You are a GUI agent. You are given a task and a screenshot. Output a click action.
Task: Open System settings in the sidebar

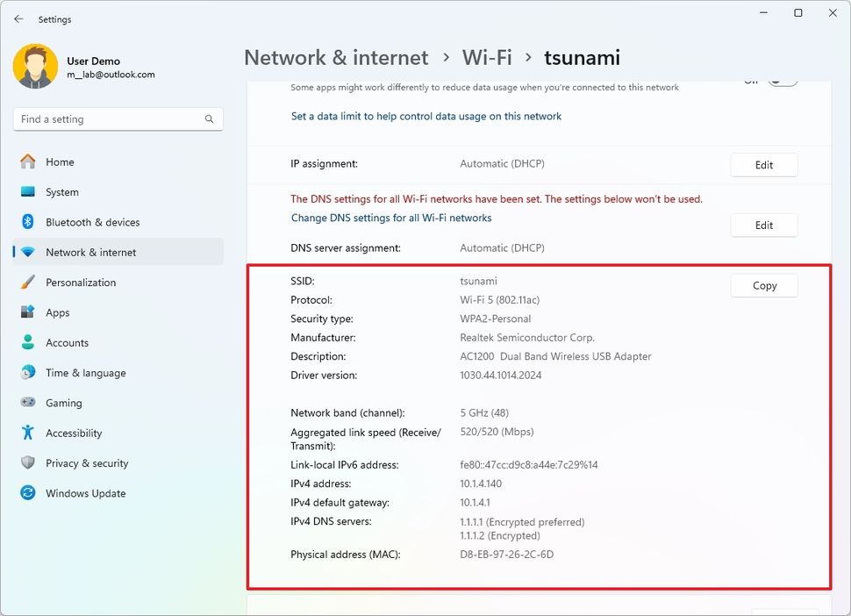[x=61, y=191]
